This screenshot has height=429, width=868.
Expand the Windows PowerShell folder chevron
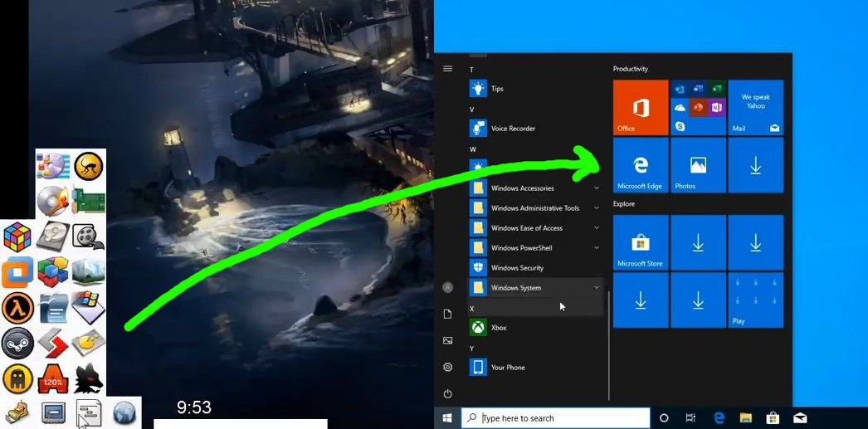[596, 248]
